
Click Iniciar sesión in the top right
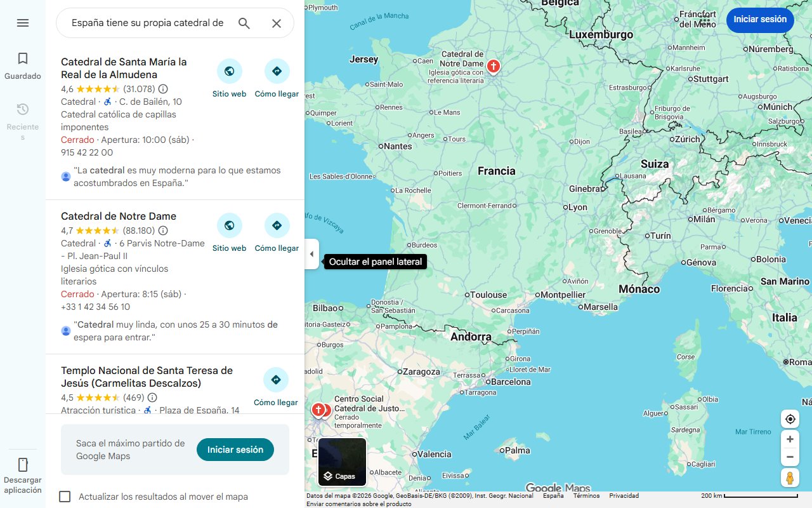[760, 20]
